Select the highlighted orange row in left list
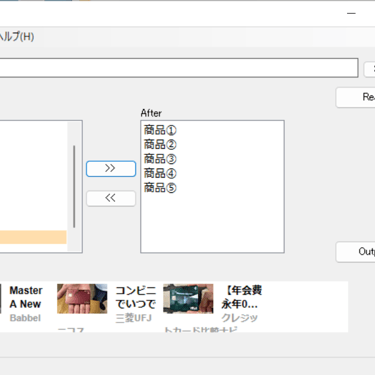Screen dimensions: 375x375 33,237
